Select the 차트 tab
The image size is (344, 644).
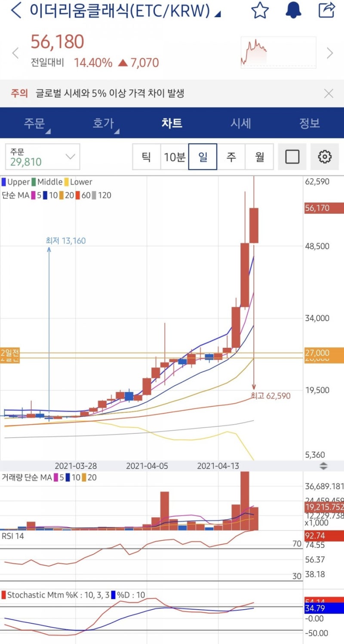pos(172,123)
